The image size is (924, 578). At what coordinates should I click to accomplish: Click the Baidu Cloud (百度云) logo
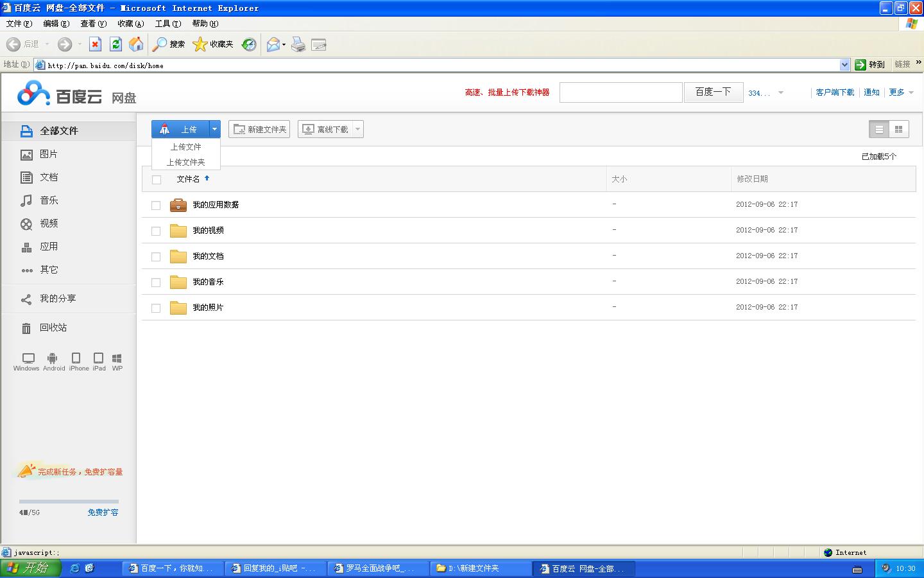[60, 94]
